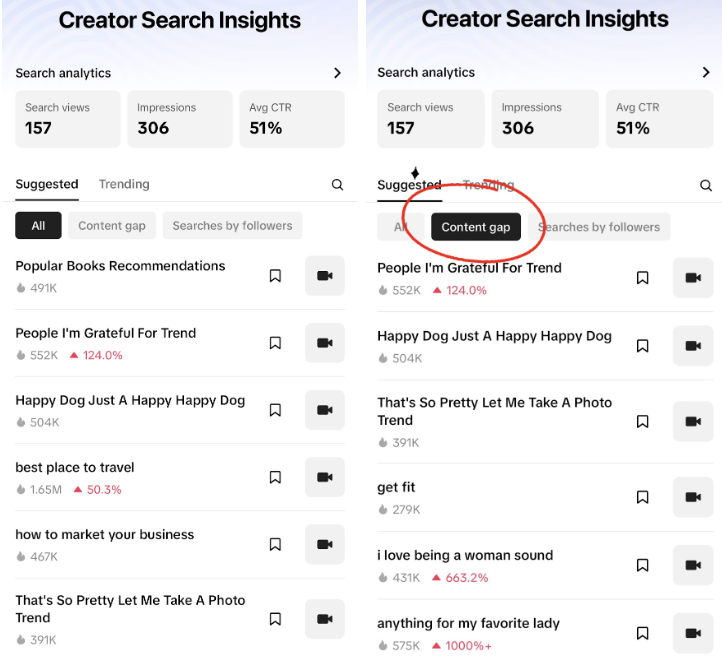The width and height of the screenshot is (722, 664).
Task: Bookmark Happy Dog topic in left panel
Action: (x=275, y=410)
